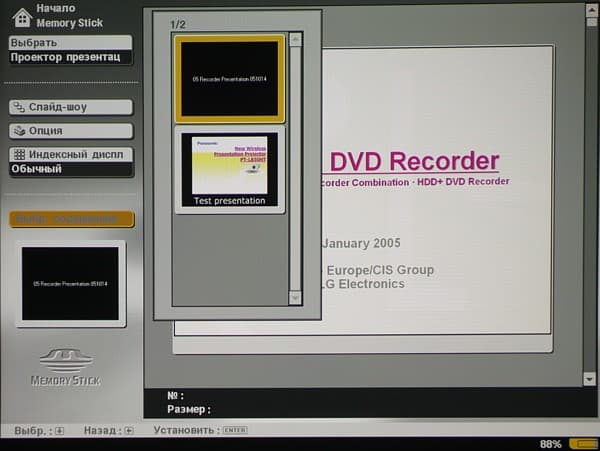Viewport: 600px width, 451px height.
Task: Click the 88% battery percentage
Action: 551,444
